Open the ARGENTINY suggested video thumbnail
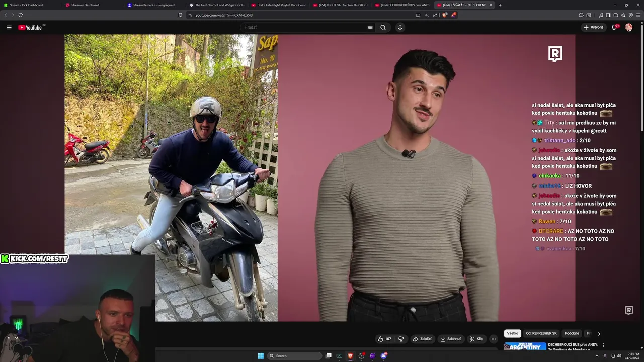Image resolution: width=644 pixels, height=362 pixels. [525, 346]
